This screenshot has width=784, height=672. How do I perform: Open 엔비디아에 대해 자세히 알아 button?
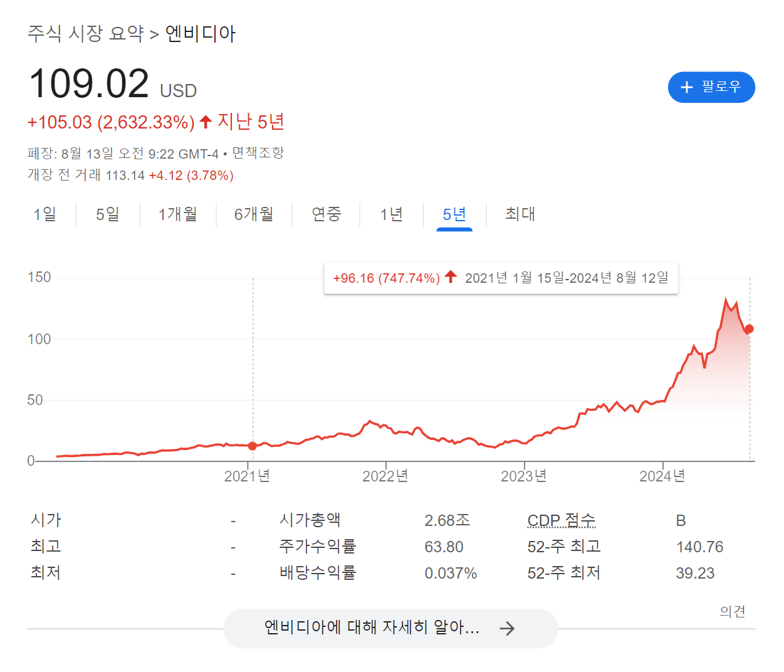pyautogui.click(x=390, y=628)
